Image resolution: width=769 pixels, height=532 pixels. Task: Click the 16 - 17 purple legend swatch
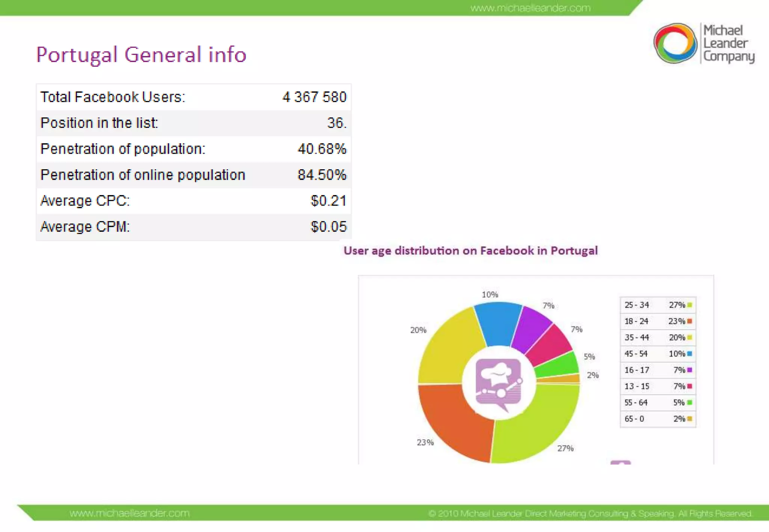coord(689,370)
